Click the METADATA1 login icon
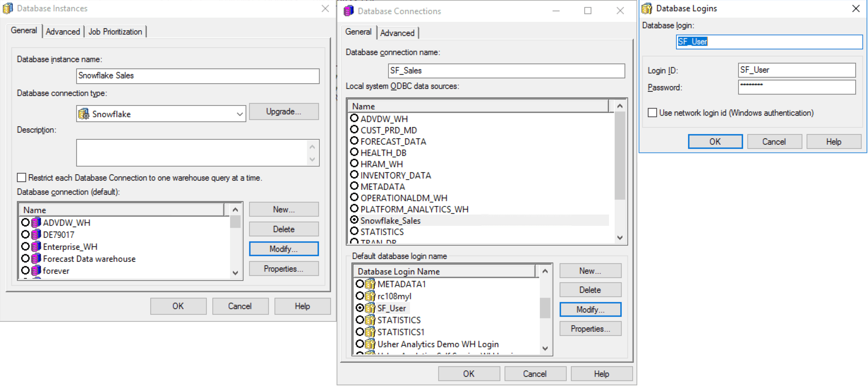Viewport: 868px width, 386px height. tap(370, 284)
